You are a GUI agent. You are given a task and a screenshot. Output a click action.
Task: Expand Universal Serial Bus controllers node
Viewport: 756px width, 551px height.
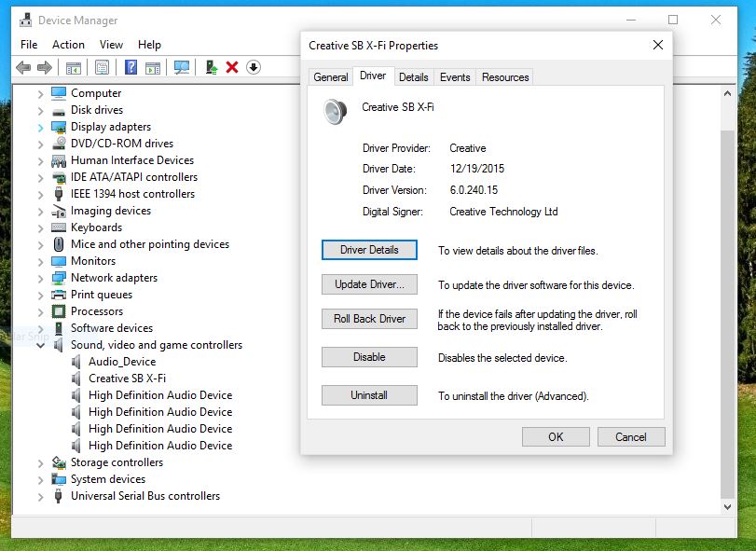click(x=40, y=496)
